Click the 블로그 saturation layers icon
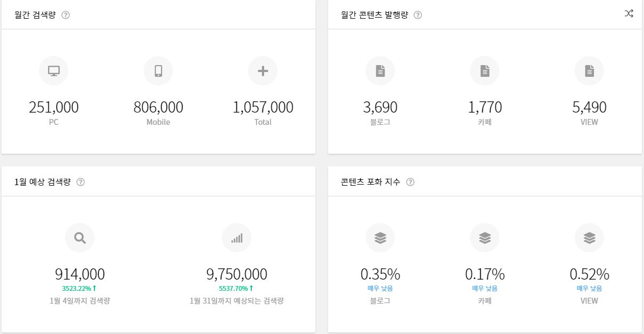The width and height of the screenshot is (644, 334). pos(380,238)
